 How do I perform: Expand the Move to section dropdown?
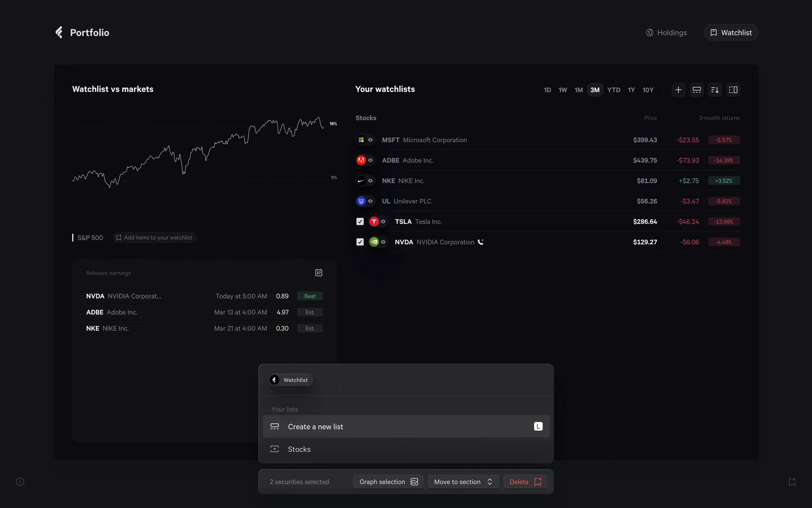pyautogui.click(x=463, y=482)
